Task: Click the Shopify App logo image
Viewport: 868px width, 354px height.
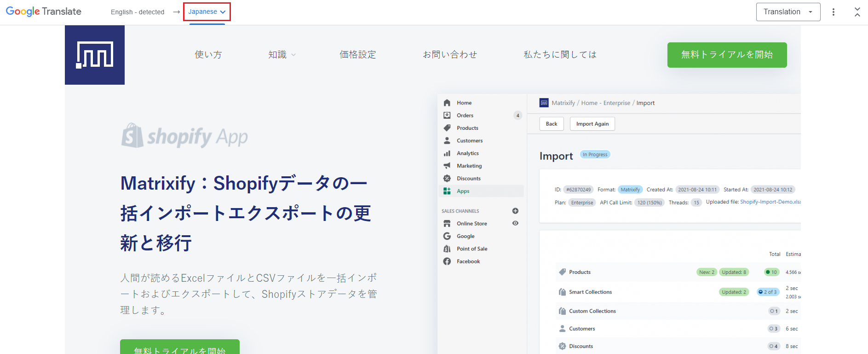Action: pyautogui.click(x=184, y=136)
